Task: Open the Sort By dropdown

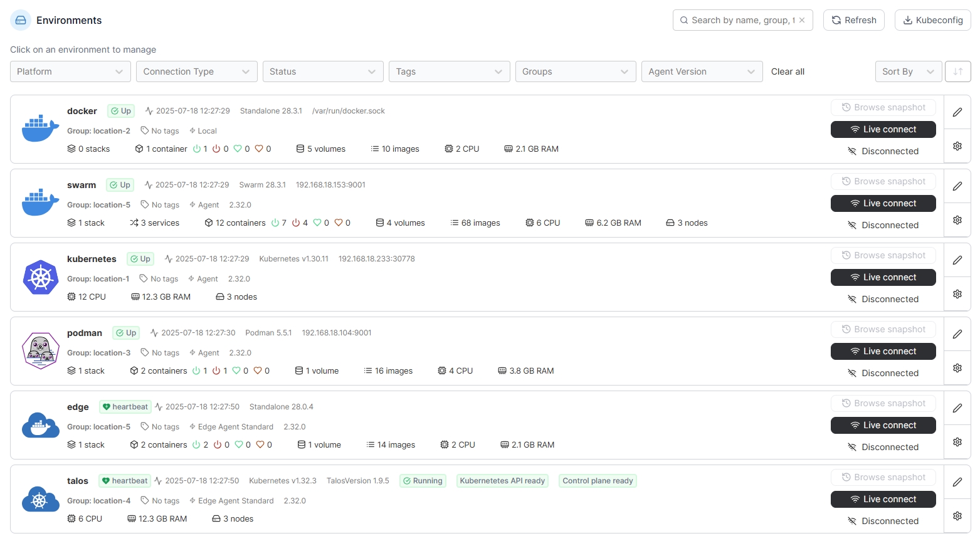Action: (907, 71)
